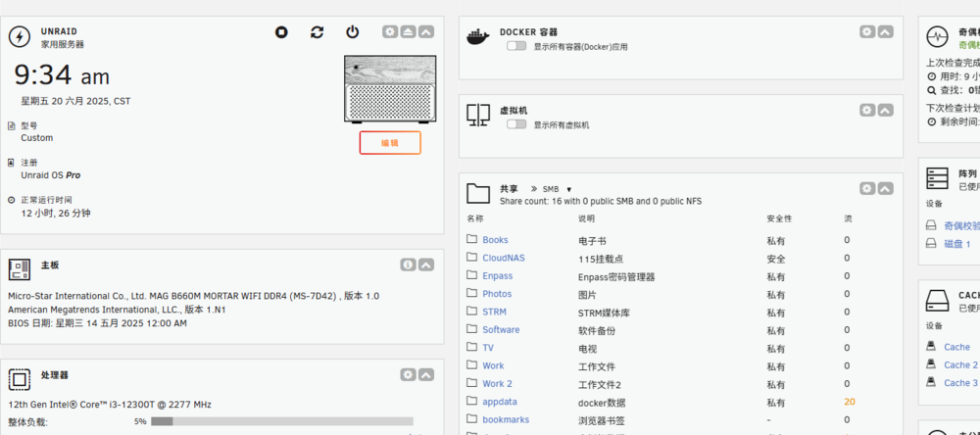980x435 pixels.
Task: Open the Work share link
Action: (x=493, y=365)
